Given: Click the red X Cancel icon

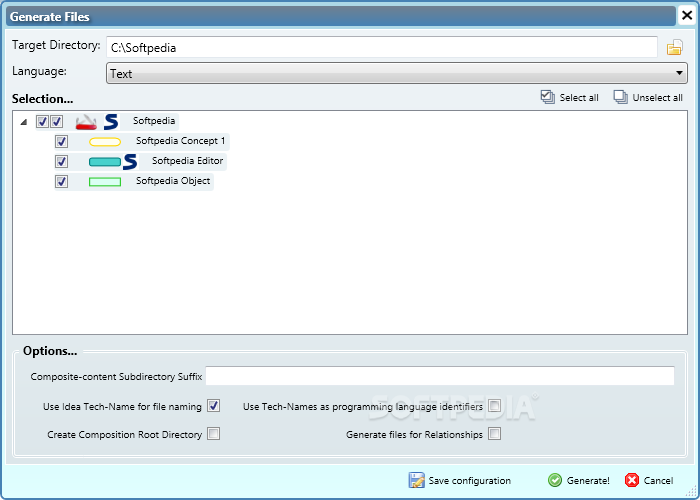Looking at the screenshot, I should pyautogui.click(x=632, y=480).
